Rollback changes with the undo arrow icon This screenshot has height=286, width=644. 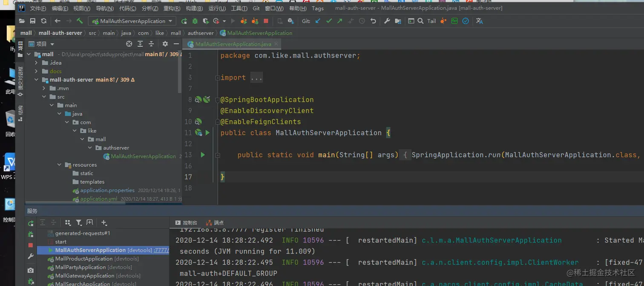374,21
